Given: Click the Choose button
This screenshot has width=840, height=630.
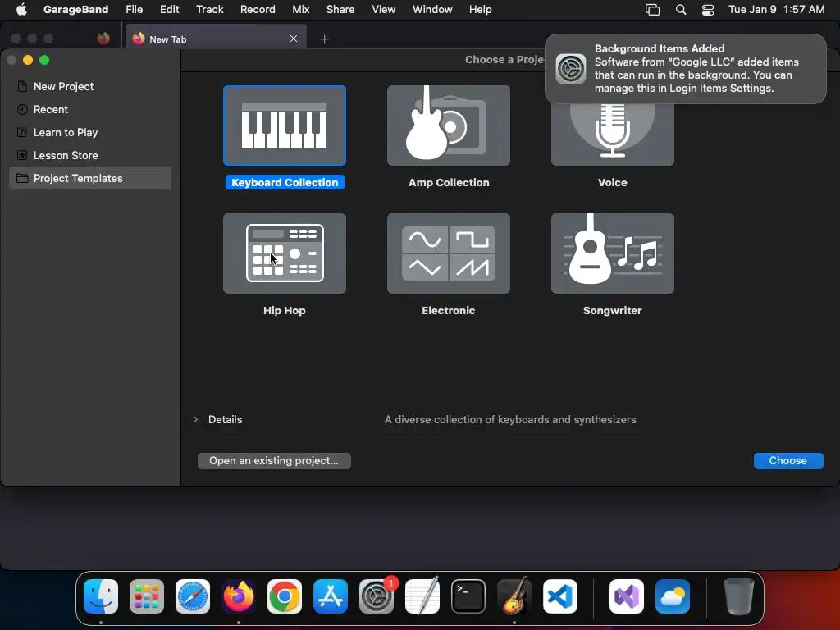Looking at the screenshot, I should pyautogui.click(x=788, y=461).
